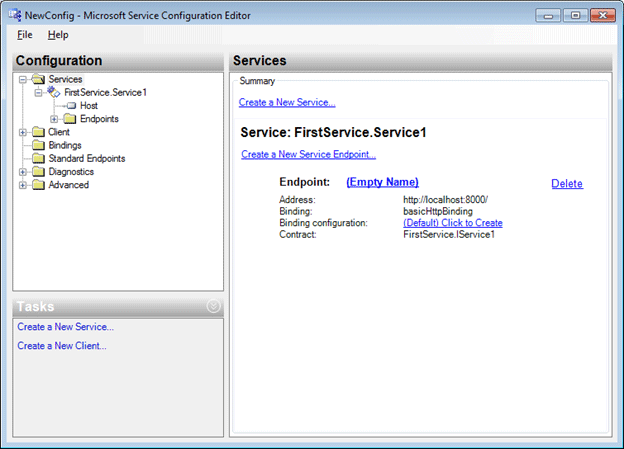Click Create a New Service Endpoint link
Image resolution: width=624 pixels, height=449 pixels.
tap(308, 155)
